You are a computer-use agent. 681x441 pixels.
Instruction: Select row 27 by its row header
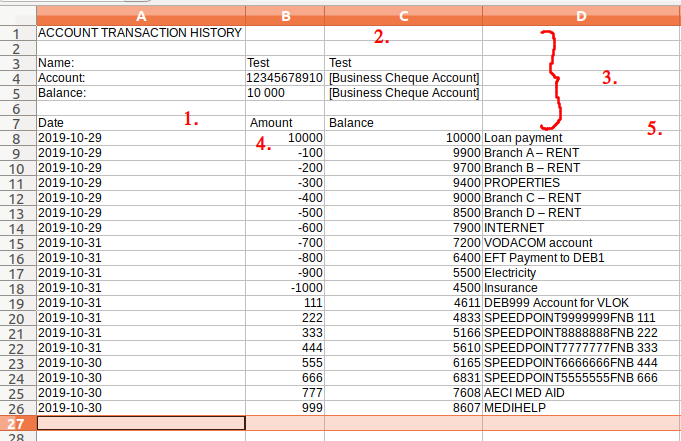pos(17,423)
